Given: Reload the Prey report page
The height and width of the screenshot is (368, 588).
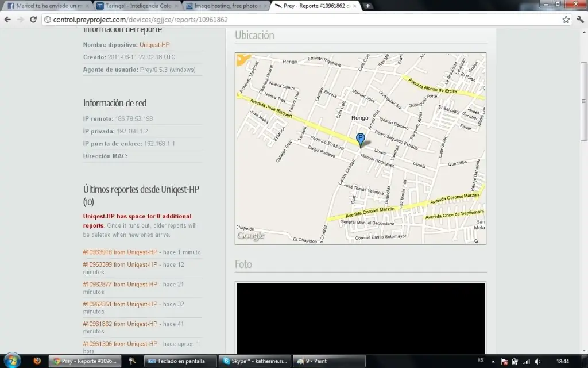Looking at the screenshot, I should 33,20.
